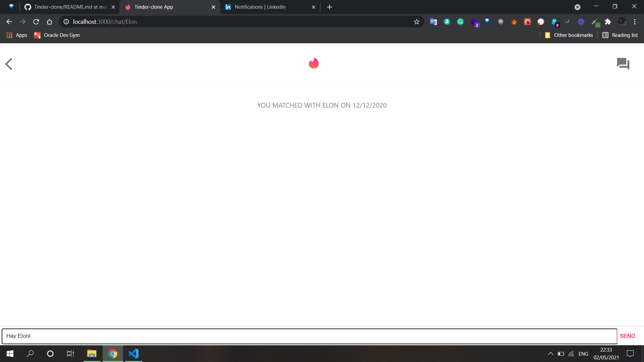Open the Reading list

[620, 35]
